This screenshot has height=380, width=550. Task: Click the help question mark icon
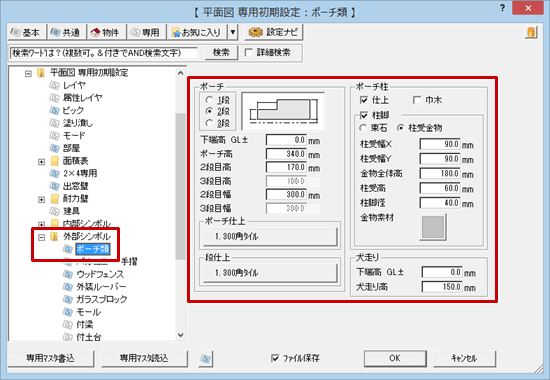[x=502, y=8]
